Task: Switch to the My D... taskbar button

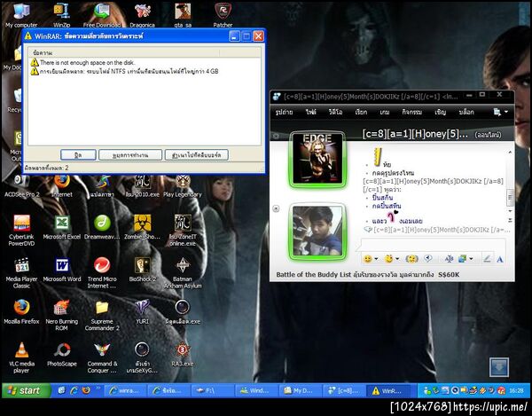Action: tap(301, 390)
